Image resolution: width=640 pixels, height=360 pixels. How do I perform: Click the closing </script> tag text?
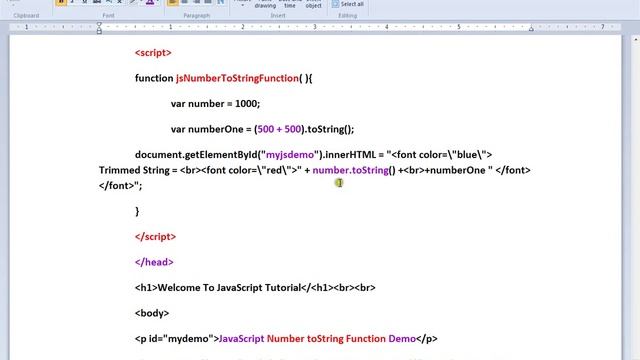[x=155, y=237]
